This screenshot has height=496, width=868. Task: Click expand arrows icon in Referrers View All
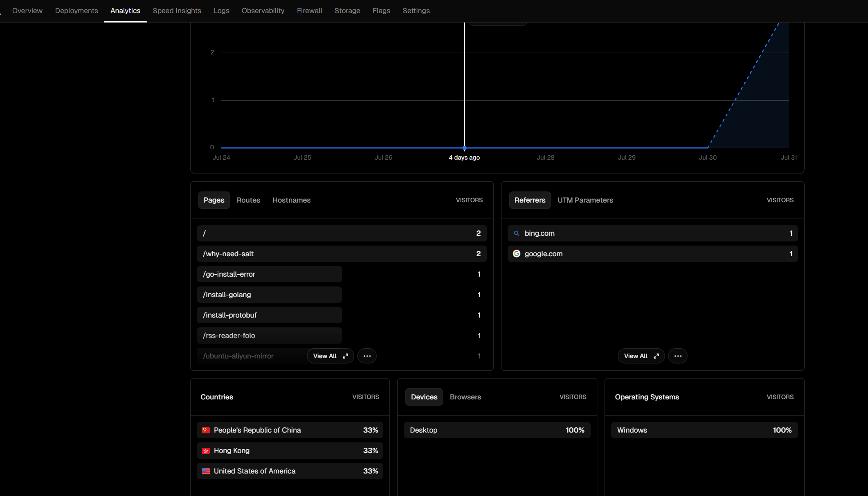pyautogui.click(x=656, y=356)
